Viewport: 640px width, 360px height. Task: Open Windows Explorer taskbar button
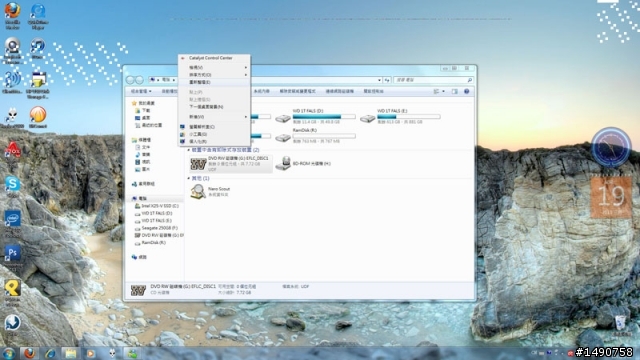70,353
